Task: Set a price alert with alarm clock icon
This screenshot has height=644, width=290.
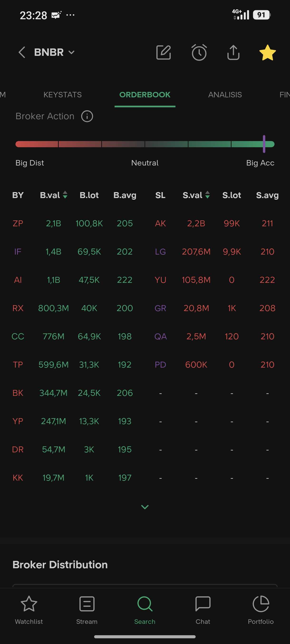Action: point(199,52)
